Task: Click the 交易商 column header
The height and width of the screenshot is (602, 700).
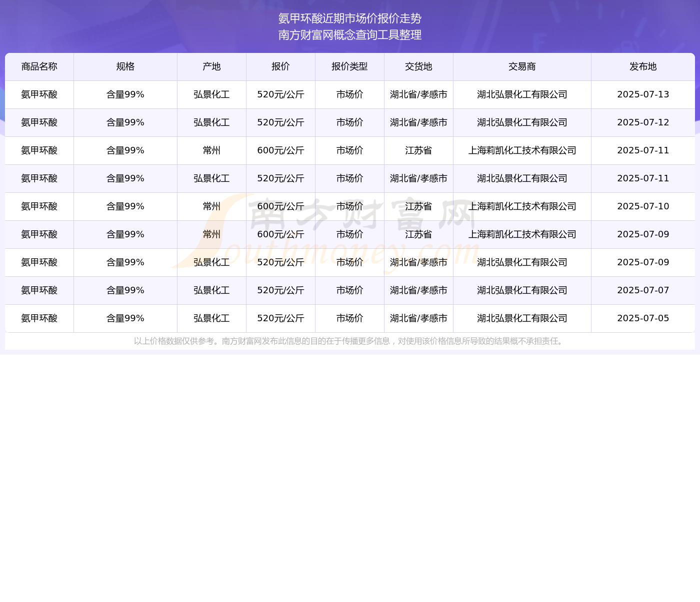Action: [522, 67]
